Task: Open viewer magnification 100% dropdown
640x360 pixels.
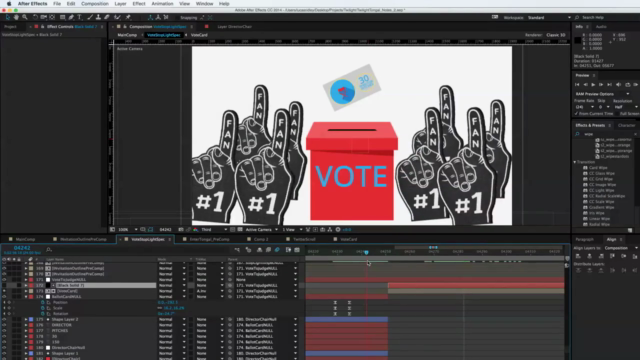Action: [128, 229]
